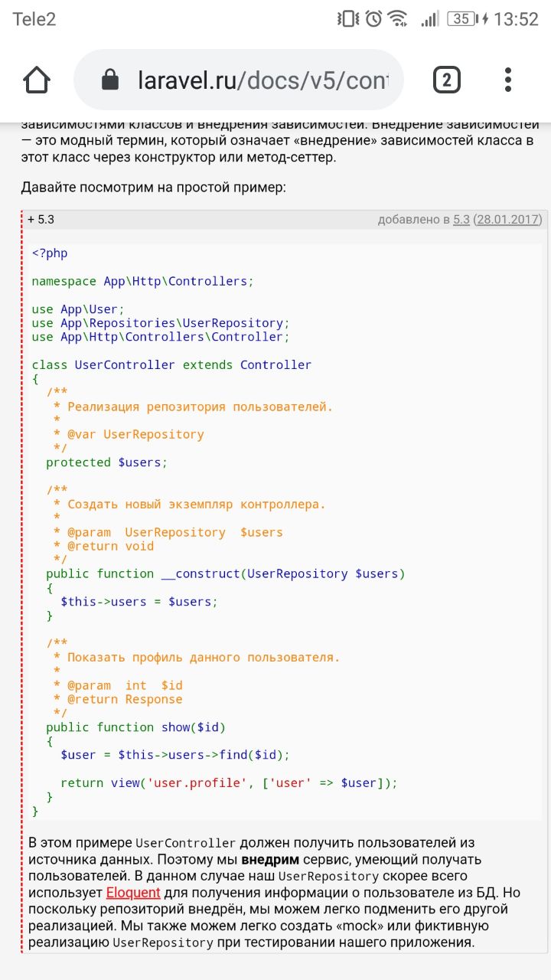Screen dimensions: 551x980
Task: Tap the padlock site security icon
Action: click(x=111, y=80)
